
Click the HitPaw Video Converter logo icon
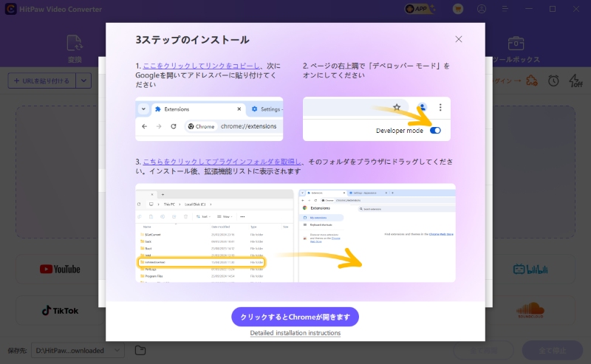point(10,9)
